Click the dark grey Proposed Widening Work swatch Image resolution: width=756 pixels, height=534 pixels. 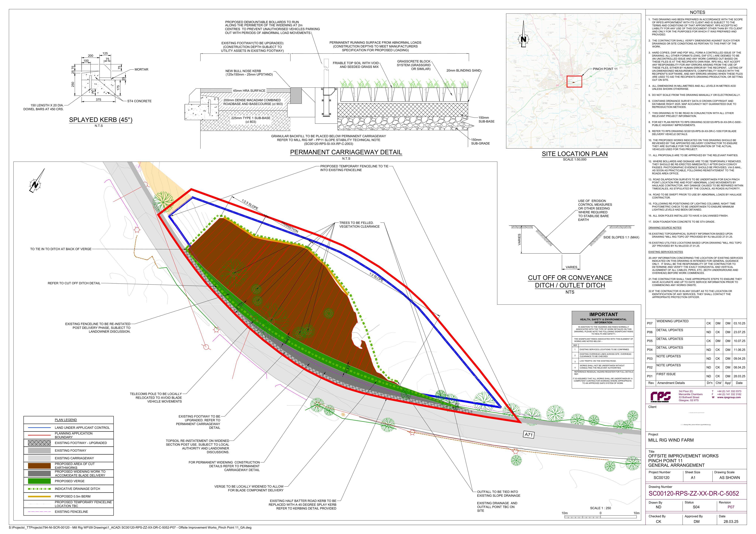39,473
